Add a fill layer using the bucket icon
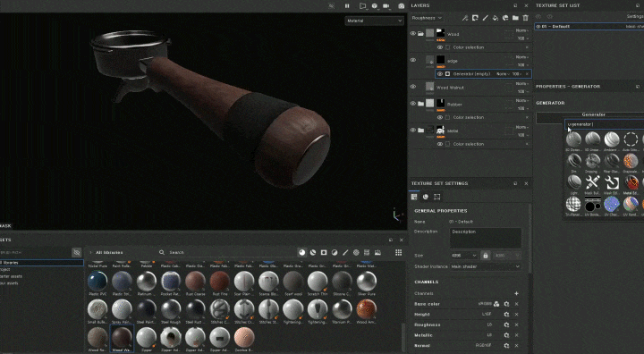 tap(496, 18)
